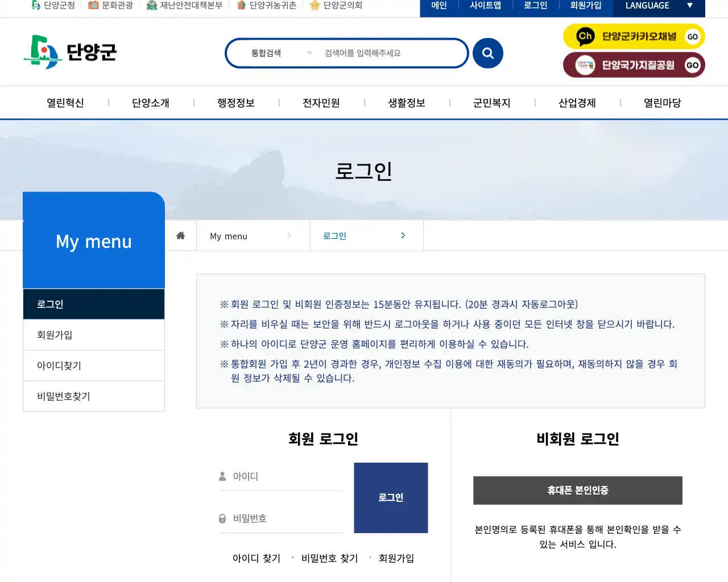Click the Kakao channel Ch icon
Image resolution: width=728 pixels, height=582 pixels.
[586, 36]
